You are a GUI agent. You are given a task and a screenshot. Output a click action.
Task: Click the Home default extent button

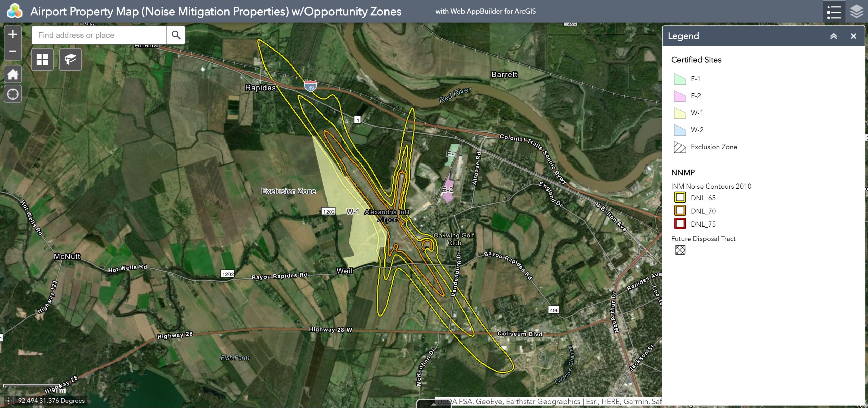(x=13, y=74)
